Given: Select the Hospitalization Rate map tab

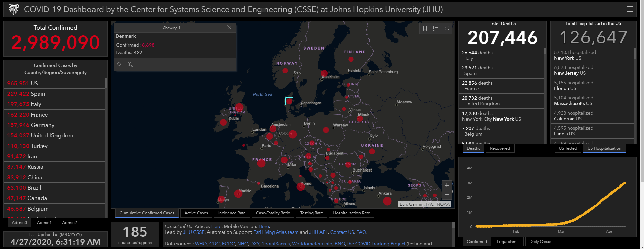Looking at the screenshot, I should (351, 213).
